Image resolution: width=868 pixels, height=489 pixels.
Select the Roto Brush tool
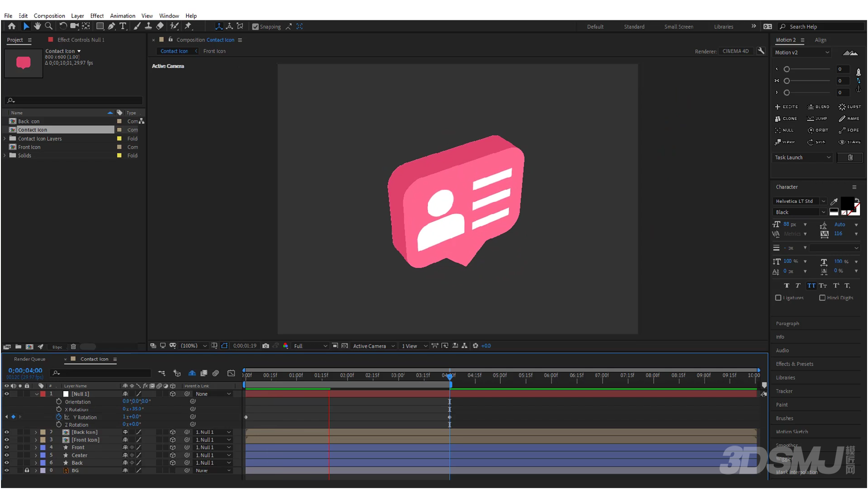tap(174, 26)
